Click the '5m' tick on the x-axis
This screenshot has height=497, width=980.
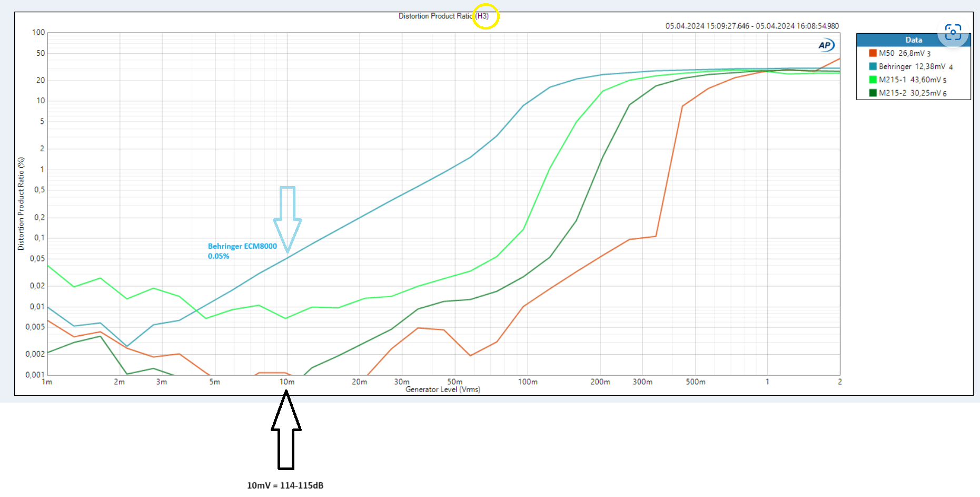tap(215, 382)
